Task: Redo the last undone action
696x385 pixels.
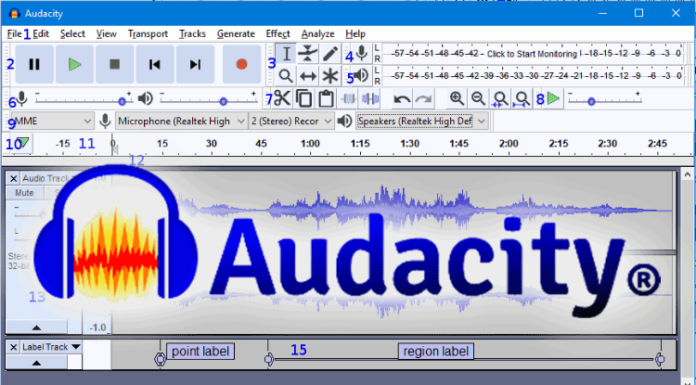Action: (x=423, y=99)
